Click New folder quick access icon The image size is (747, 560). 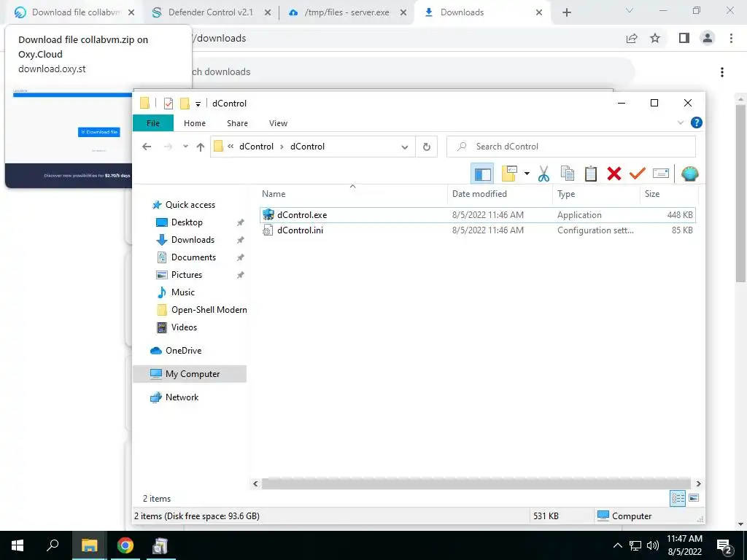click(185, 104)
